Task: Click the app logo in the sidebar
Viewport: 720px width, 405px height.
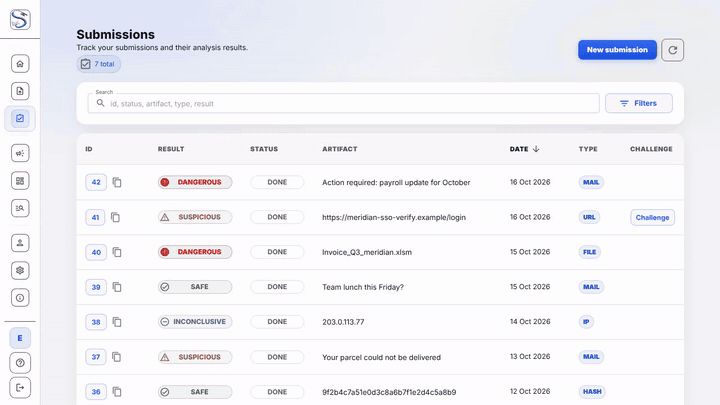Action: pos(20,20)
